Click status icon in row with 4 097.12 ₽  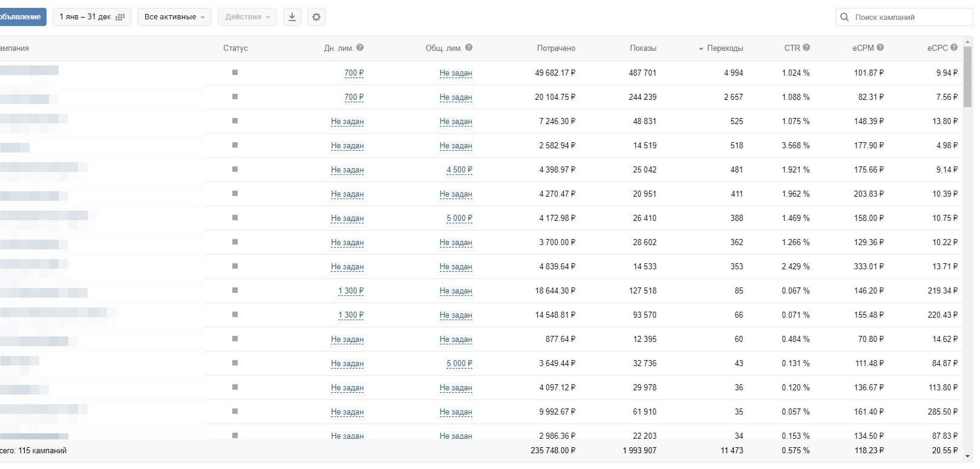pyautogui.click(x=235, y=387)
